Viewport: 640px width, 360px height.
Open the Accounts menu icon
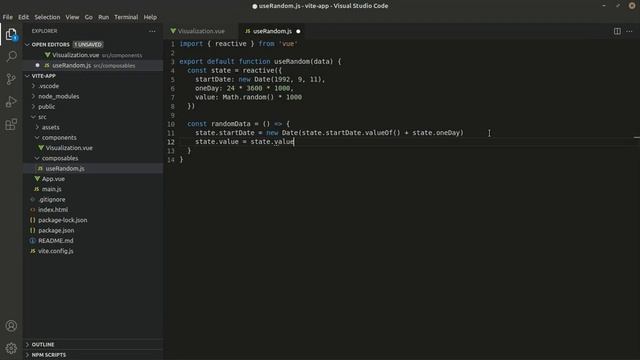coord(11,325)
